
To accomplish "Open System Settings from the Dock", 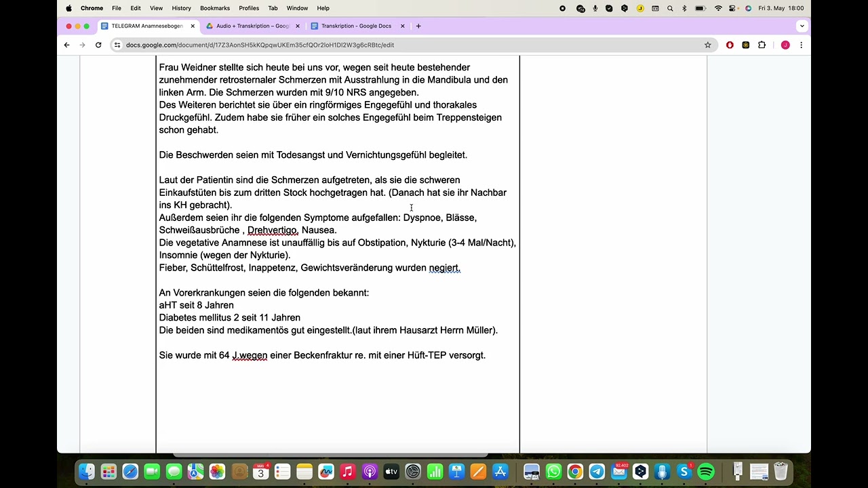I will (x=413, y=472).
